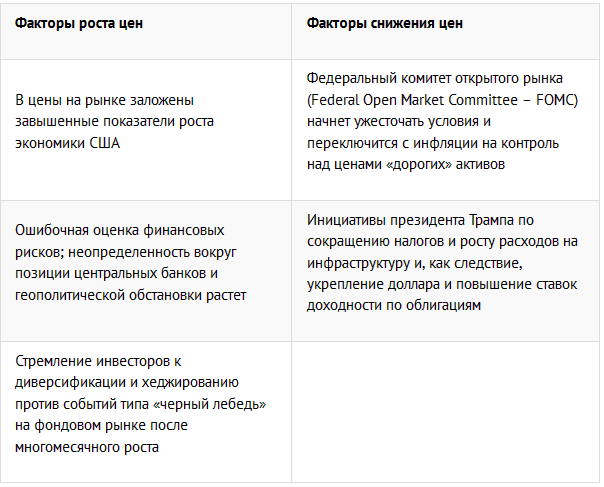Viewport: 604px width, 487px height.
Task: Click the word 'Трампа'
Action: coord(493,220)
